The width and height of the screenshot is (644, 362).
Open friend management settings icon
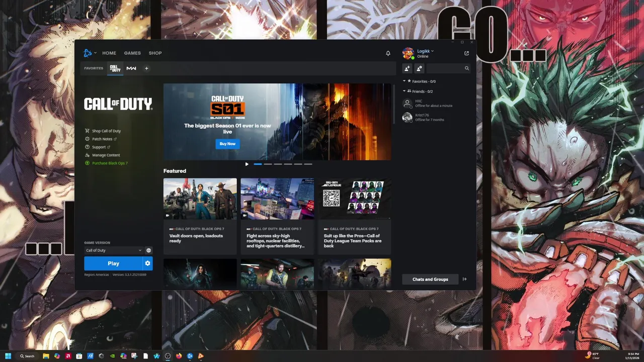pyautogui.click(x=419, y=68)
